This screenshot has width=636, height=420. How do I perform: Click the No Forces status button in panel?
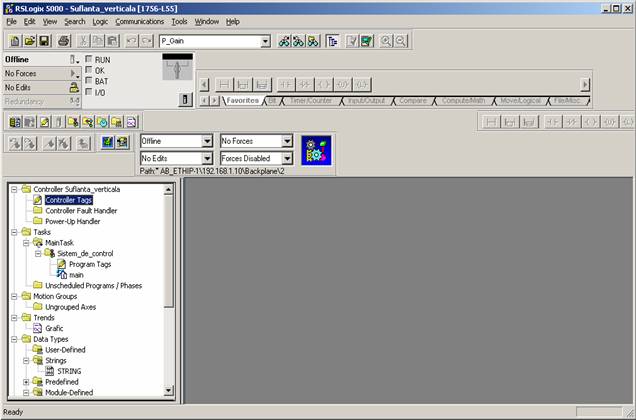coord(42,73)
